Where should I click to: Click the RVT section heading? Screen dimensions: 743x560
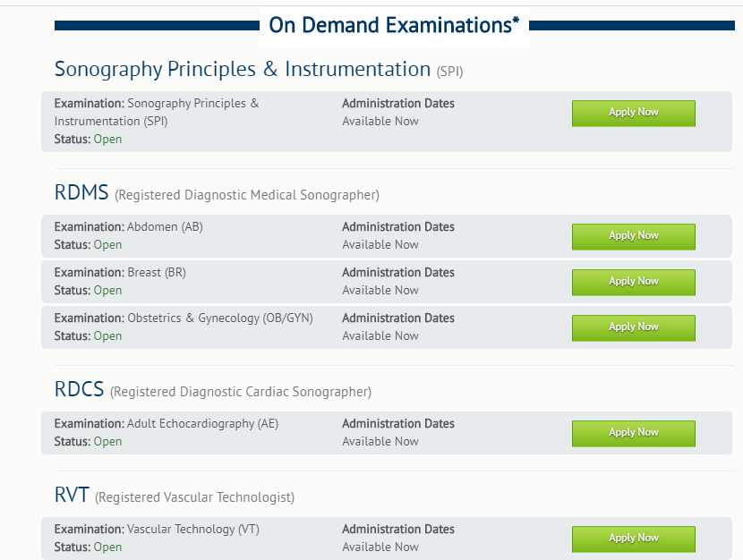73,495
